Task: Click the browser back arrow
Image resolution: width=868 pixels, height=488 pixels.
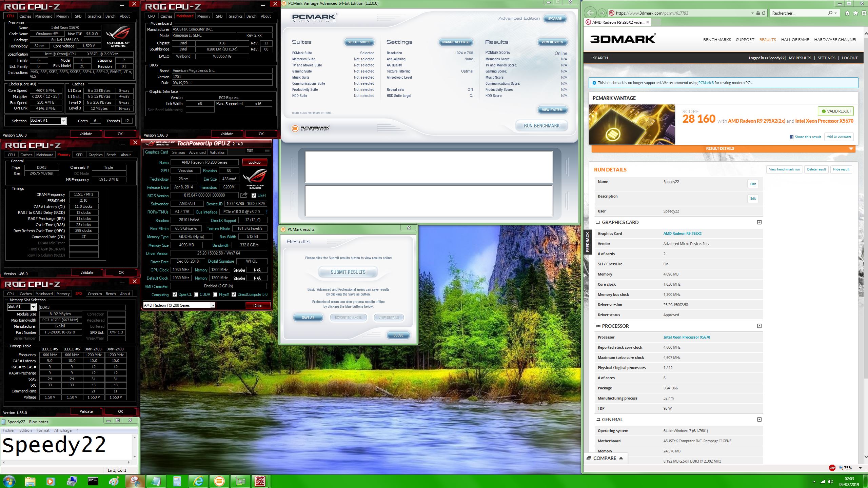Action: tap(590, 13)
